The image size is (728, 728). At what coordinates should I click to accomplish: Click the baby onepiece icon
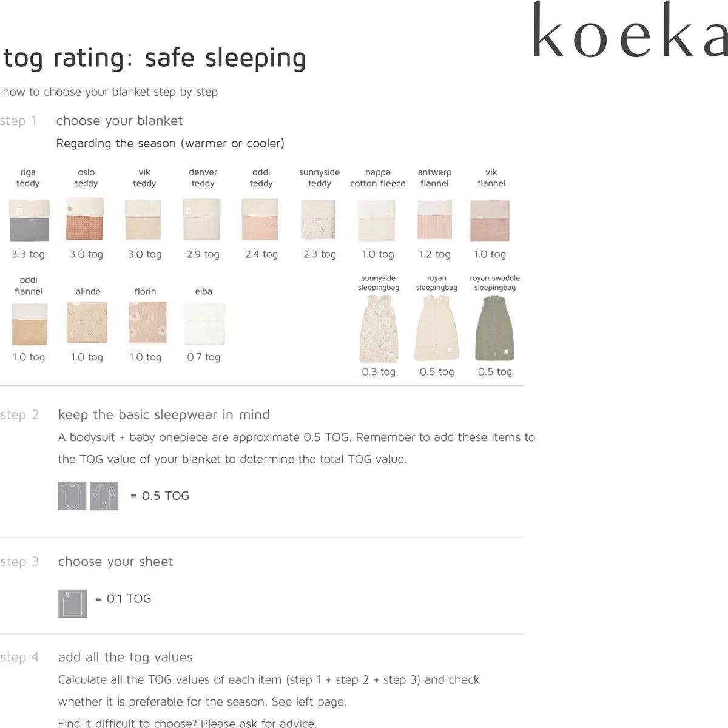click(x=104, y=496)
